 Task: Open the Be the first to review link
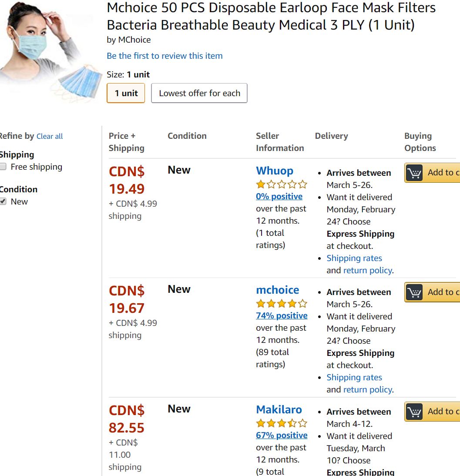[x=165, y=56]
